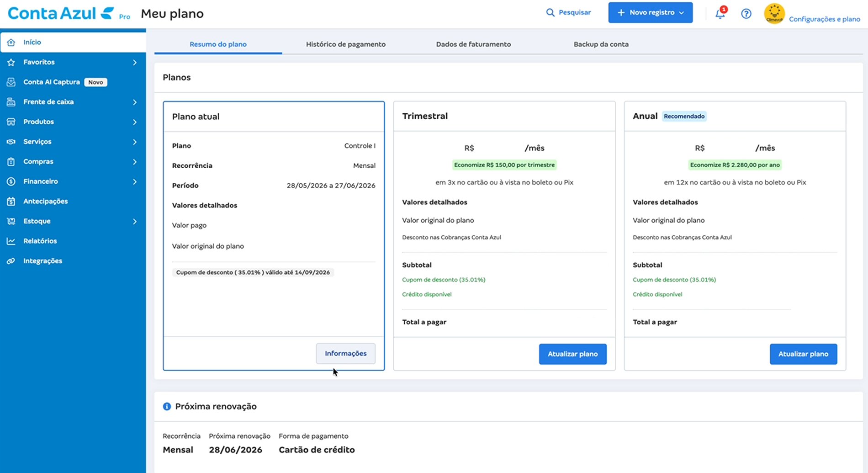This screenshot has width=868, height=473.
Task: Open the user avatar profile icon
Action: 774,13
